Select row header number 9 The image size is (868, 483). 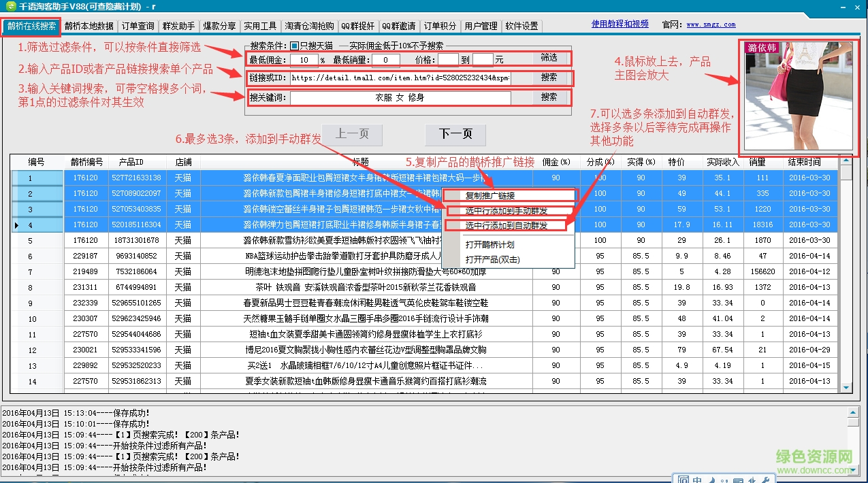[37, 303]
